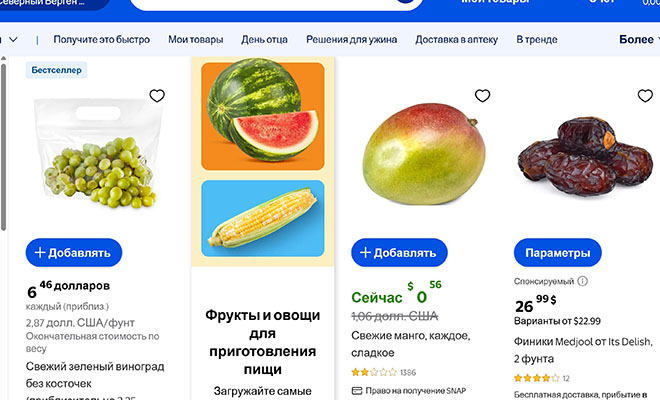
Task: Click info icon next to Спонсируемый
Action: click(x=583, y=281)
